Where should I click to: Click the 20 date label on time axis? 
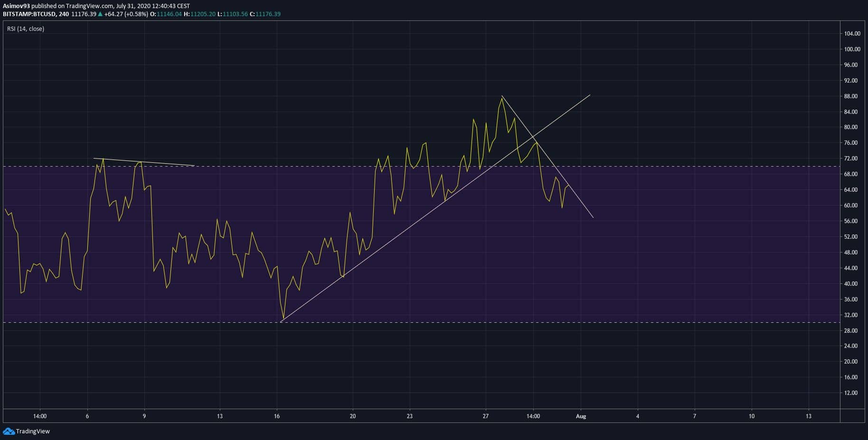352,416
